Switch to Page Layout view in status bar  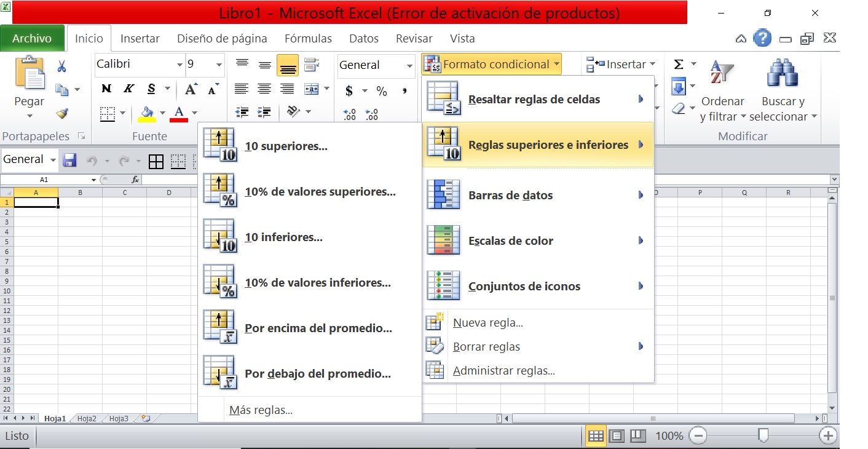(617, 435)
